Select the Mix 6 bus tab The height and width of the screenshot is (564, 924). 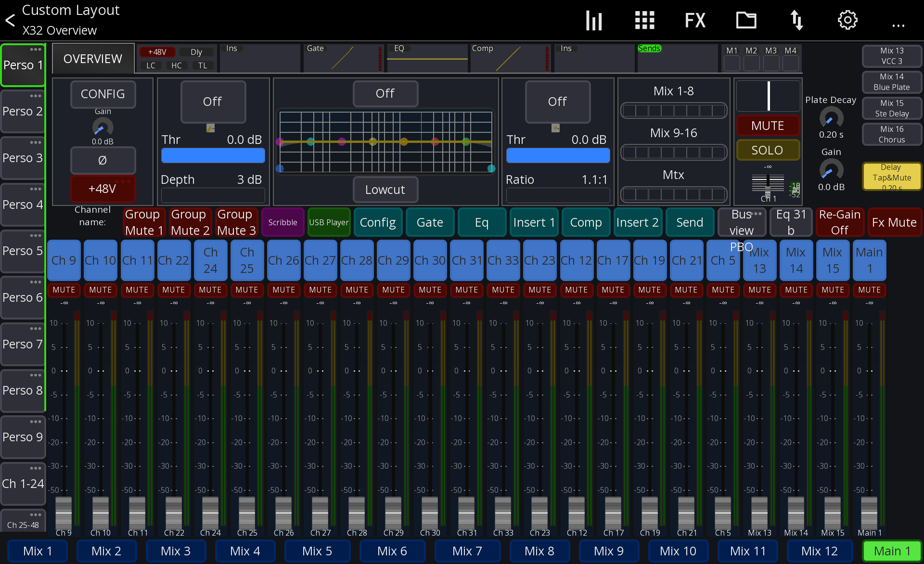tap(392, 551)
